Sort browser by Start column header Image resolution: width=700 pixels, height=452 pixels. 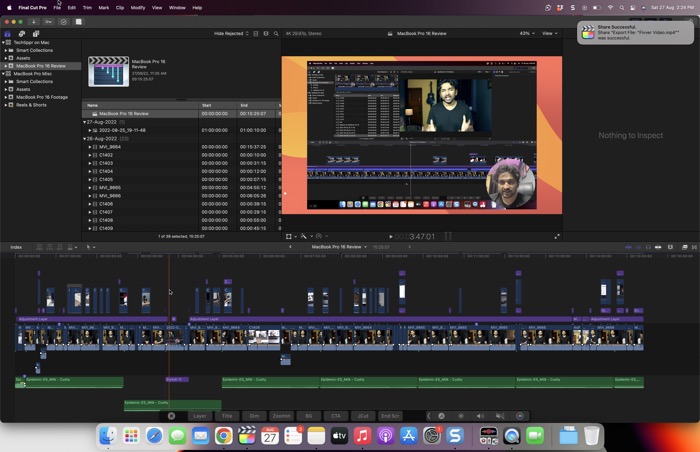pos(218,105)
